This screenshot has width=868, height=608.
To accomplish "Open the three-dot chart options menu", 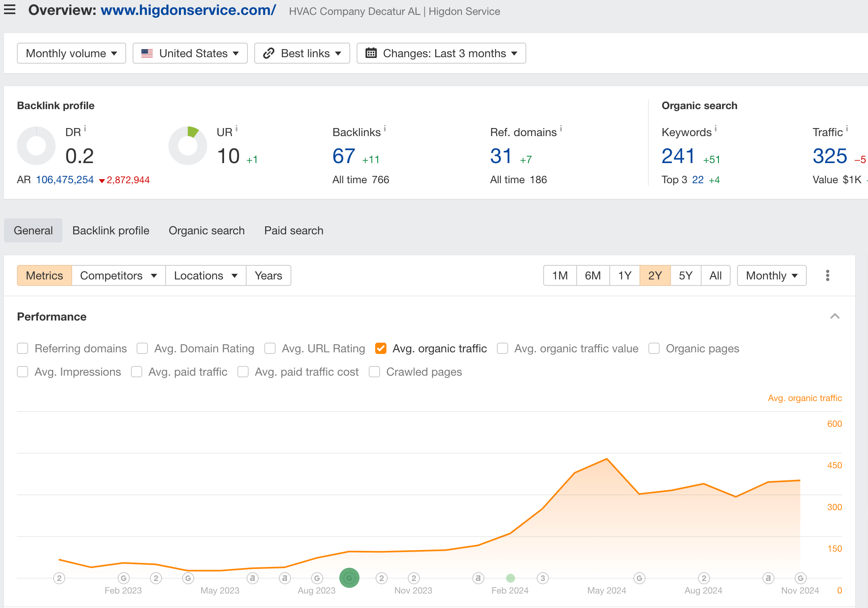I will (828, 275).
